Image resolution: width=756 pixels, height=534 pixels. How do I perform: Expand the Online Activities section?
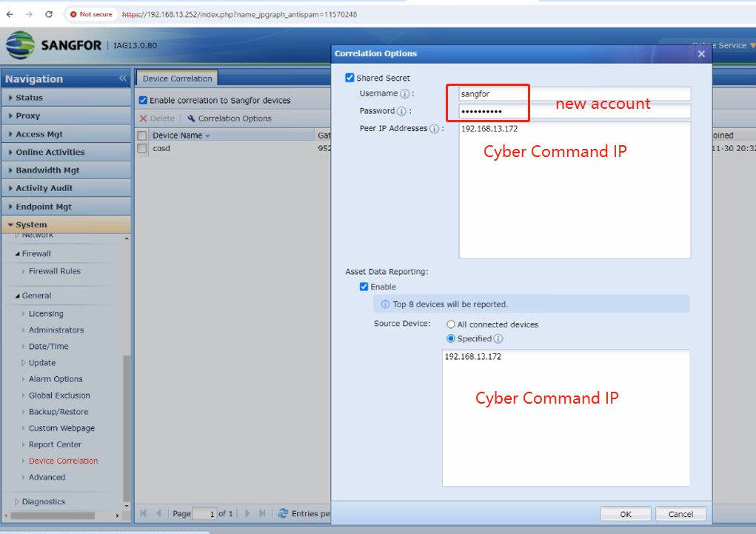pyautogui.click(x=66, y=152)
